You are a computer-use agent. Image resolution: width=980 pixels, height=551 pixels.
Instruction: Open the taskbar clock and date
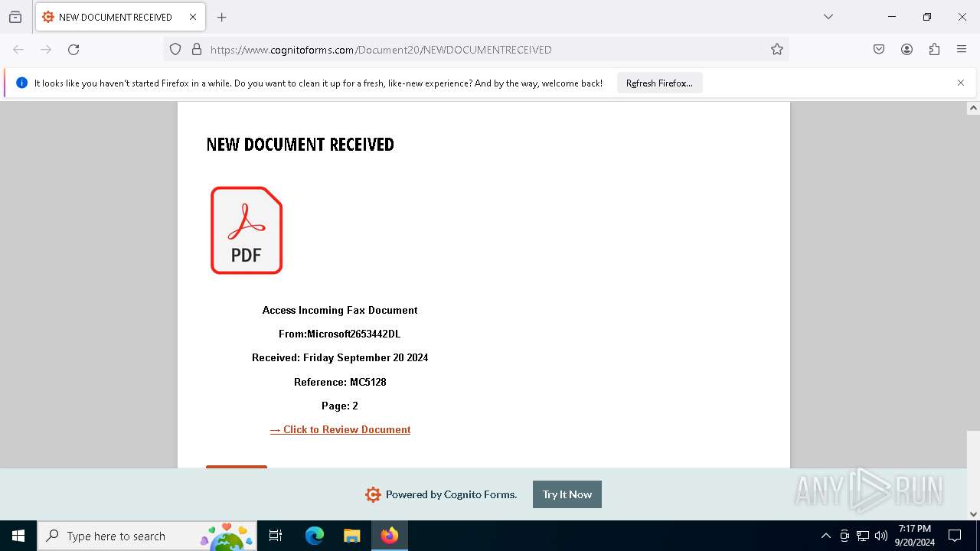pyautogui.click(x=915, y=536)
